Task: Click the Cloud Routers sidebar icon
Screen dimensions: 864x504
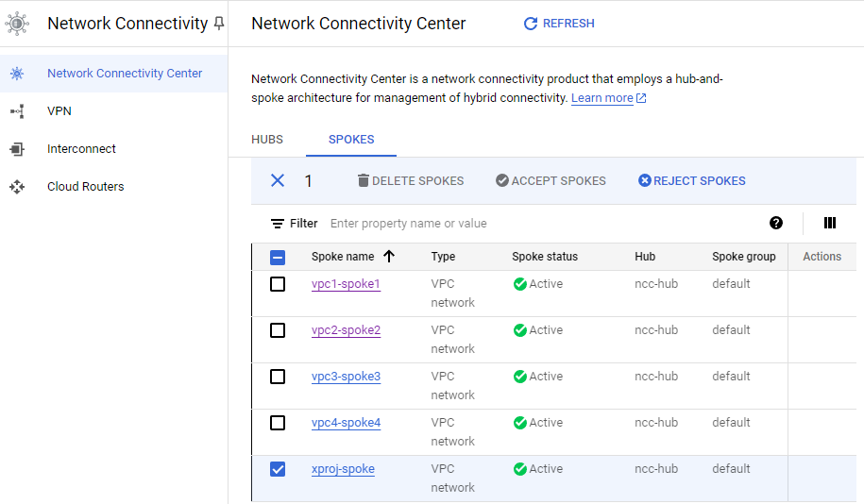Action: (x=17, y=187)
